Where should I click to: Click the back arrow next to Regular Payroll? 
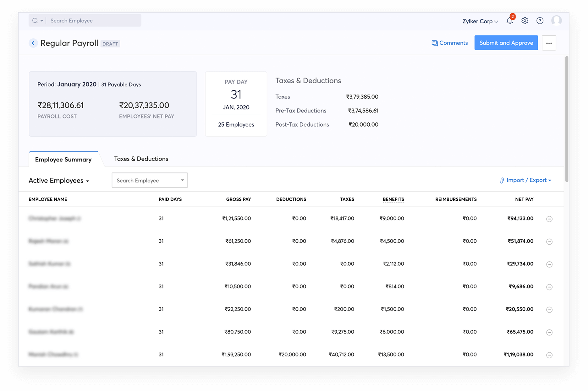coord(33,43)
